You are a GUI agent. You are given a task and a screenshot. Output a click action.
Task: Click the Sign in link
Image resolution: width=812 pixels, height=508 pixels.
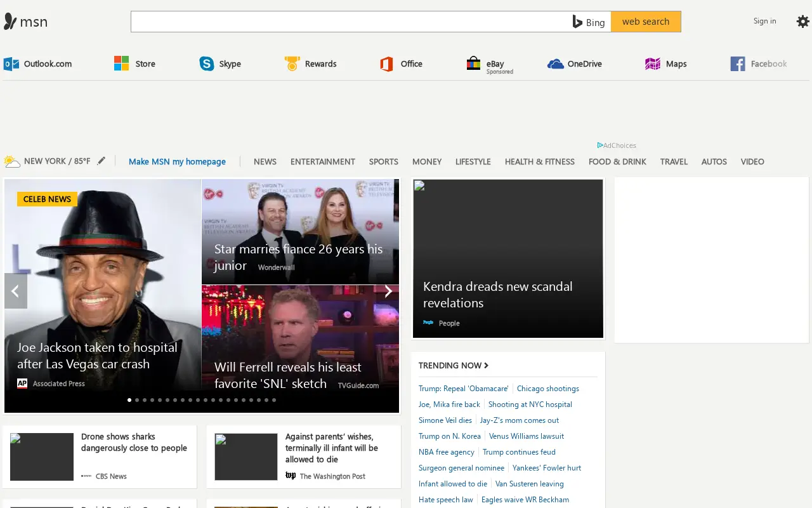tap(764, 21)
